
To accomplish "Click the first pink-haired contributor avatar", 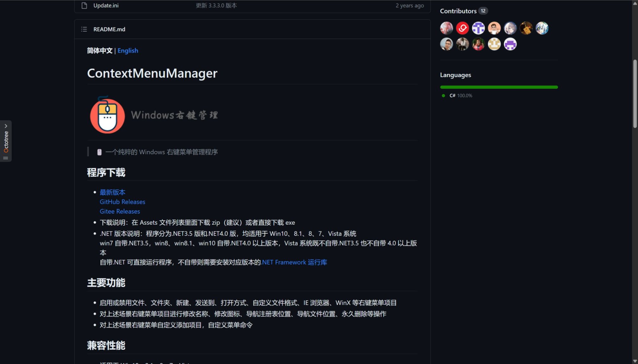I will coord(446,28).
